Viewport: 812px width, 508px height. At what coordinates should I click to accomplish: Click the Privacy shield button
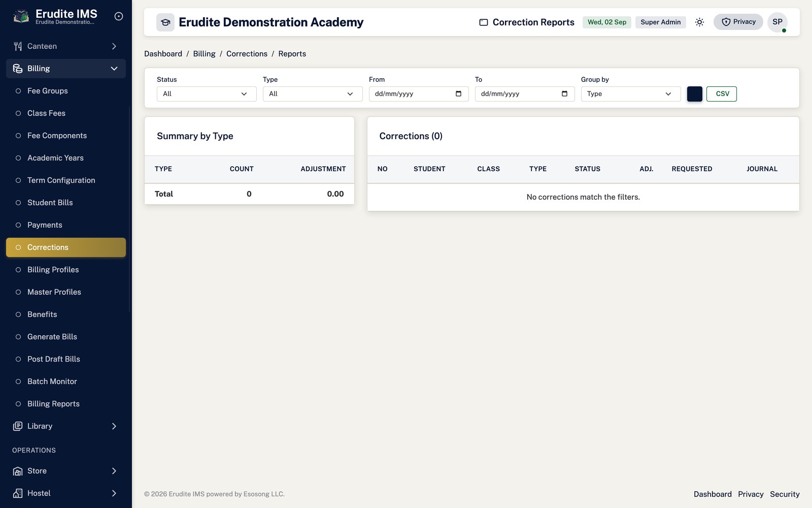(x=738, y=22)
